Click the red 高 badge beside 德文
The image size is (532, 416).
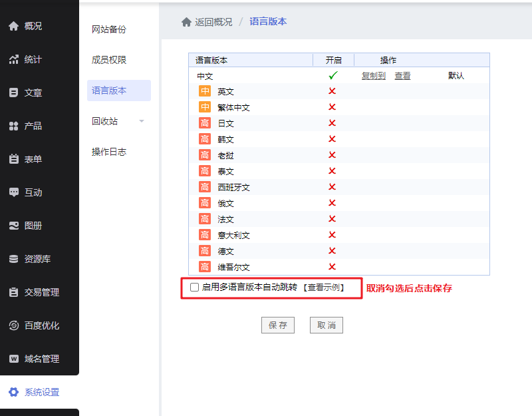[205, 251]
